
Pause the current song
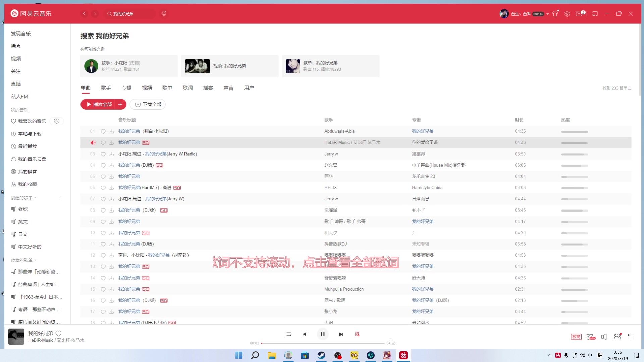323,334
